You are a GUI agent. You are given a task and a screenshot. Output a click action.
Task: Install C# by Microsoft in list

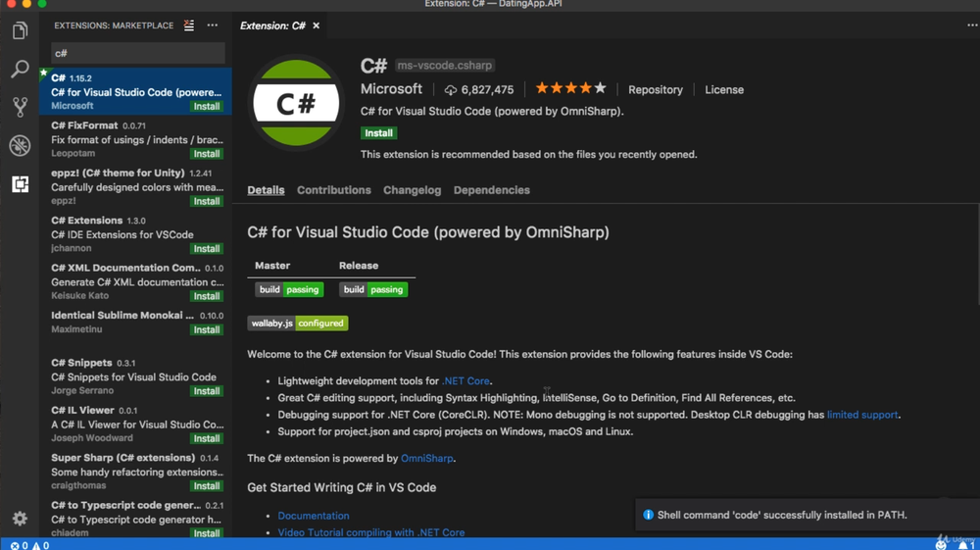[207, 106]
